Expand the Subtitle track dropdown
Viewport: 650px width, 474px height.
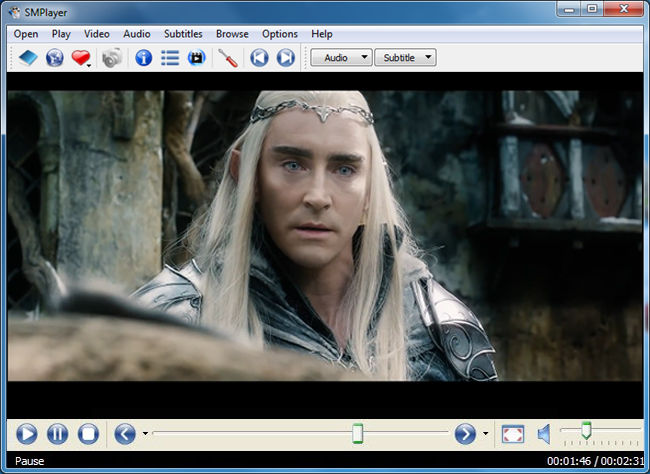405,58
